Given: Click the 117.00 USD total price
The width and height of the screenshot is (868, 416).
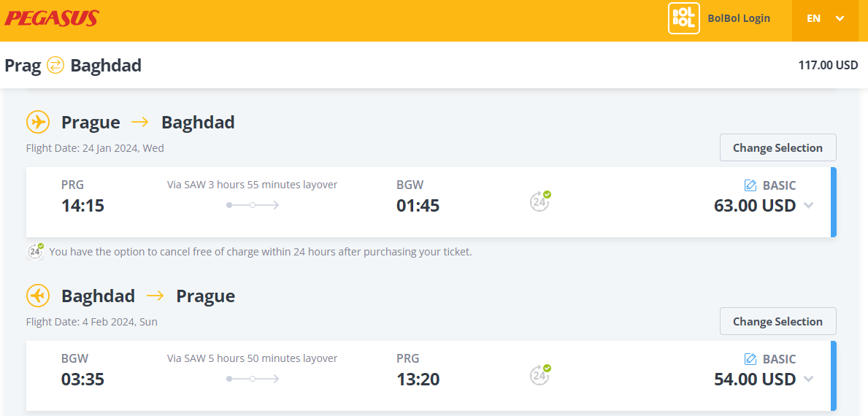Looking at the screenshot, I should tap(828, 65).
